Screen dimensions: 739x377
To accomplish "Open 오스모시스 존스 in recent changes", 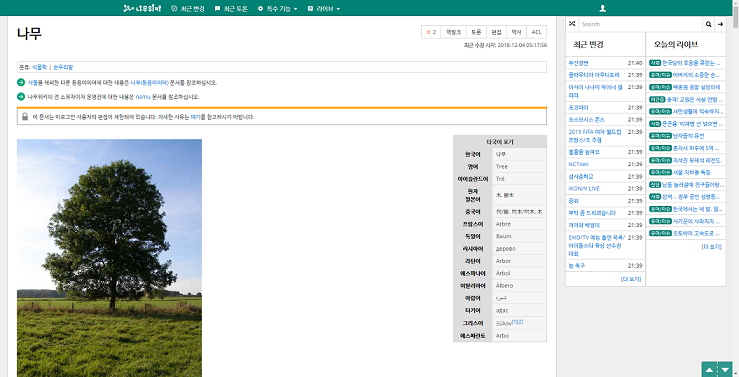I will [x=586, y=120].
